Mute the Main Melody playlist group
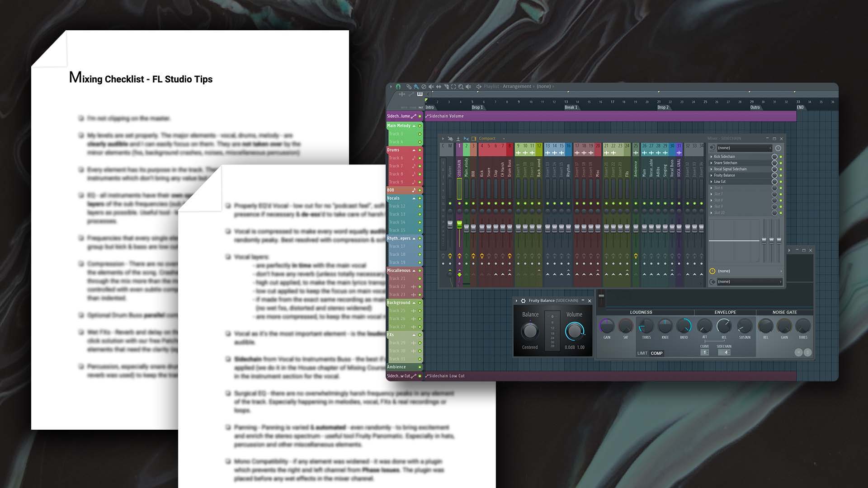 pyautogui.click(x=420, y=126)
